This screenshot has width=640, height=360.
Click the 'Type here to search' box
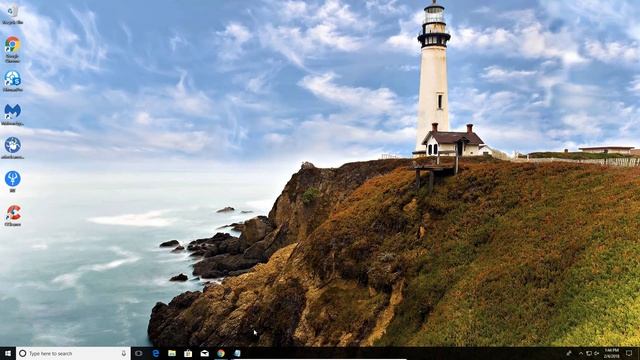[x=73, y=353]
